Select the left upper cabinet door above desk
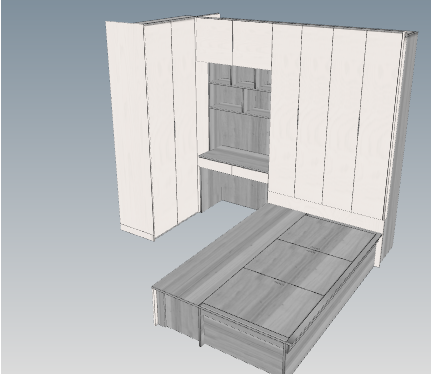Image resolution: width=431 pixels, height=384 pixels. (214, 40)
